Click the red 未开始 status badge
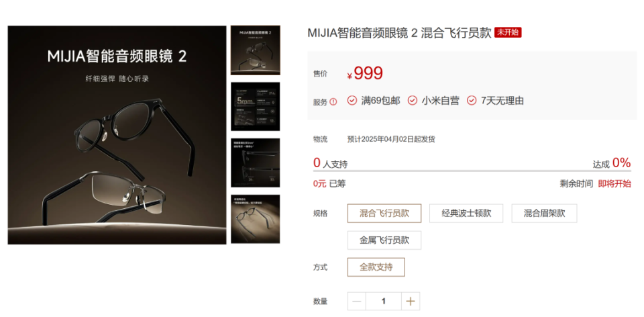This screenshot has height=317, width=644. tap(508, 33)
